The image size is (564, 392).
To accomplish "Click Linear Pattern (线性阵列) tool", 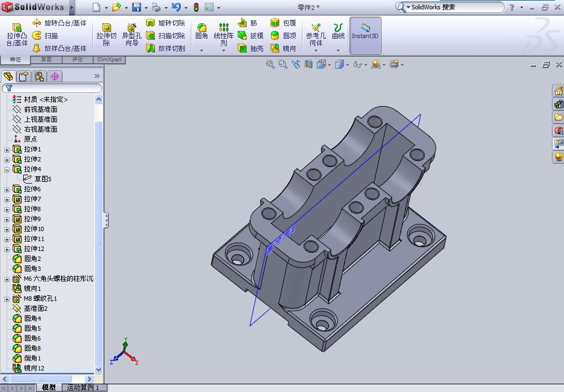I will tap(223, 35).
